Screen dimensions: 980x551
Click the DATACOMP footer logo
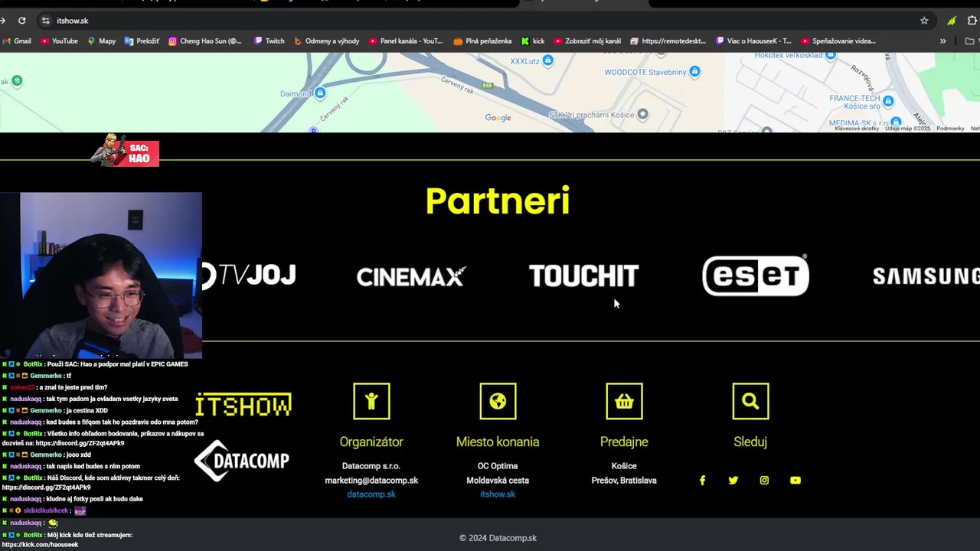(241, 461)
